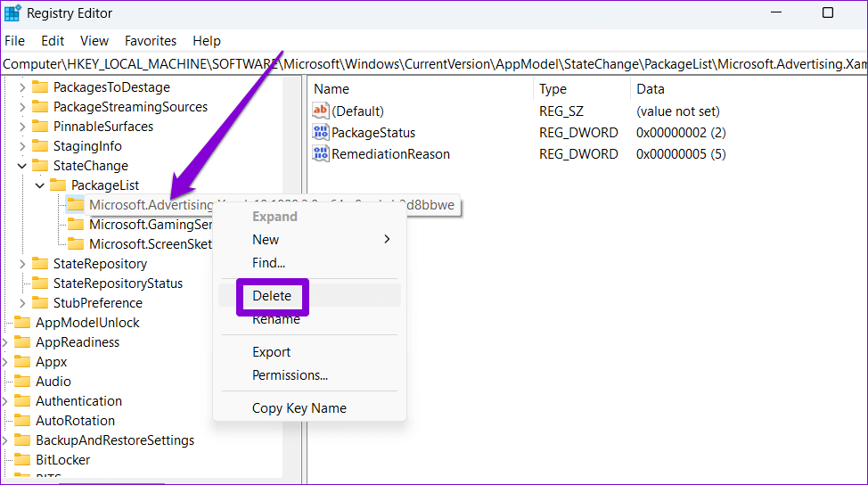Open the View menu
868x485 pixels.
(x=94, y=41)
